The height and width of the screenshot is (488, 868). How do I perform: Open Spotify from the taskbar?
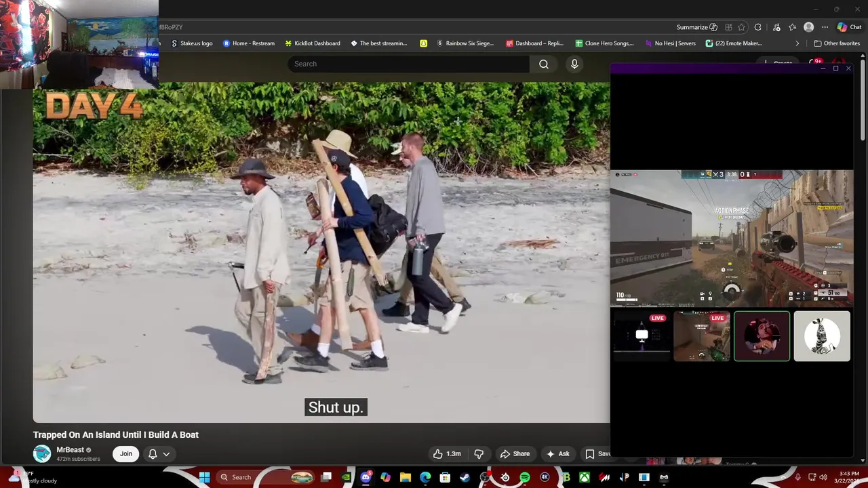(525, 477)
